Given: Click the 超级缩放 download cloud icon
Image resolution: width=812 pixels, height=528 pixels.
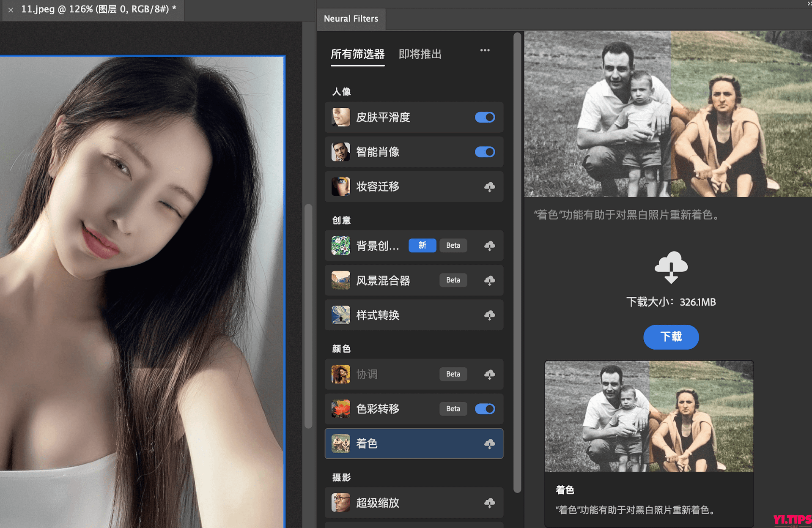Looking at the screenshot, I should [490, 503].
